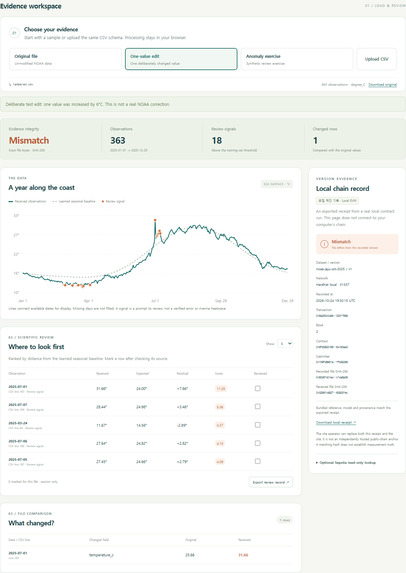Click the Score column header
The width and height of the screenshot is (406, 573).
coord(219,373)
